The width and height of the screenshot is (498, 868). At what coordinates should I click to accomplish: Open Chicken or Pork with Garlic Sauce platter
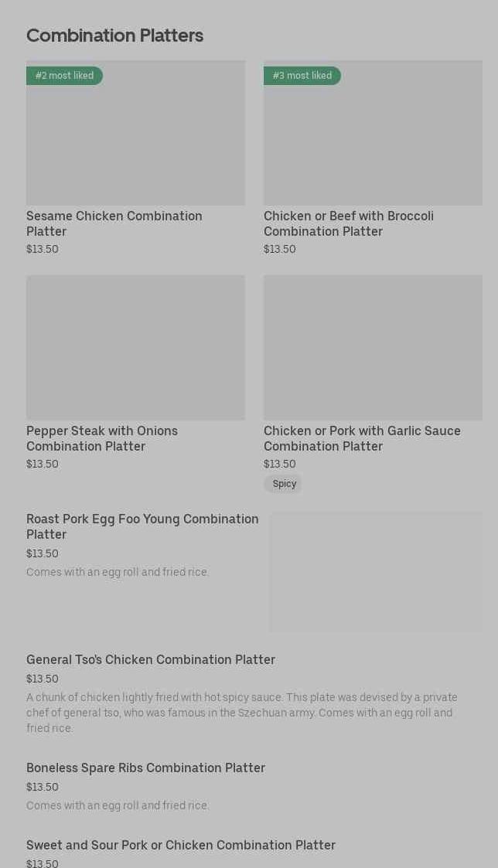point(362,438)
